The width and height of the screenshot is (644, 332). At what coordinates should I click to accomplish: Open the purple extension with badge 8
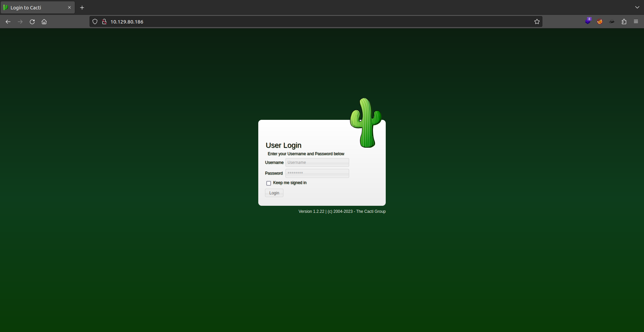tap(588, 21)
